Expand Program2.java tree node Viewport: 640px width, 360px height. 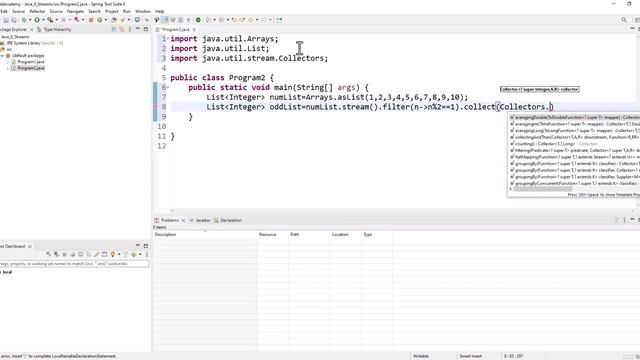8,68
